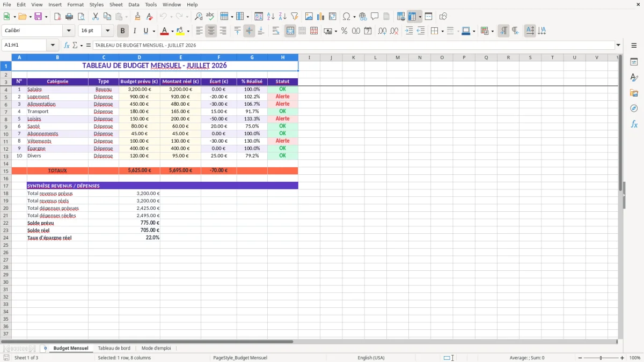
Task: Toggle Underline formatting
Action: (145, 31)
